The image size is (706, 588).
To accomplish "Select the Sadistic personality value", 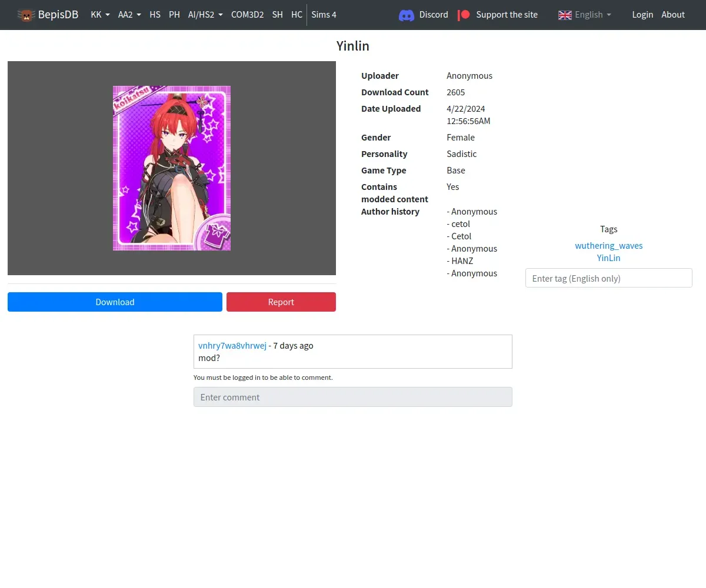I will (462, 153).
